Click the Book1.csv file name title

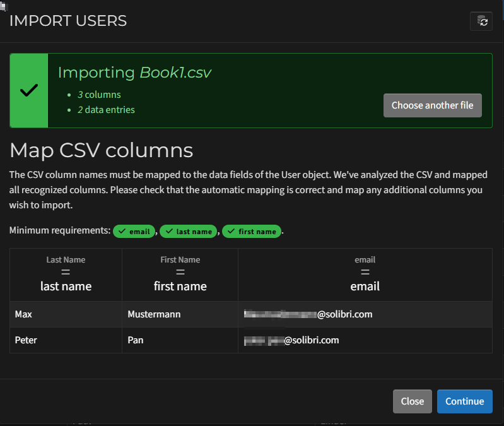(x=175, y=73)
